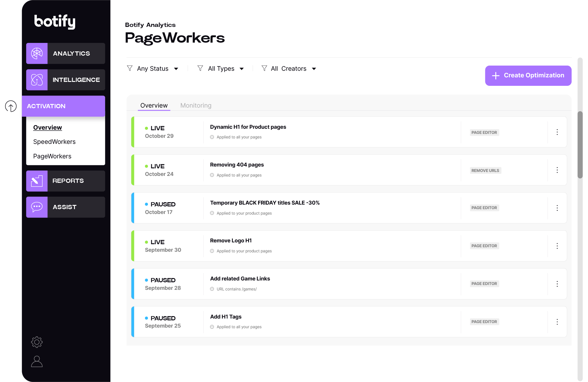The image size is (588, 382).
Task: Click the green LIVE status dot on Remove Logo H1
Action: pos(147,242)
